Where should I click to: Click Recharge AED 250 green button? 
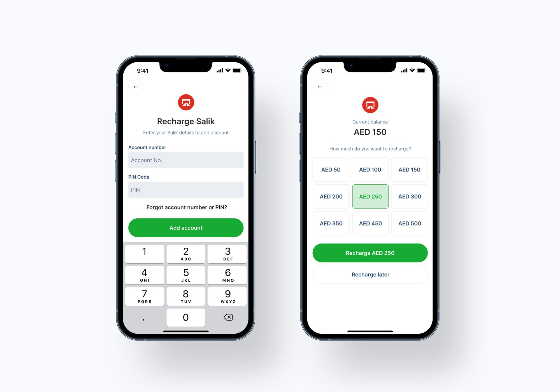[x=370, y=253]
